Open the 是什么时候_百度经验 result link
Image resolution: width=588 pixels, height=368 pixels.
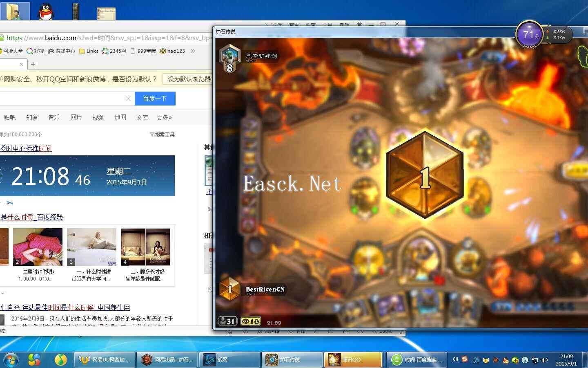point(32,217)
